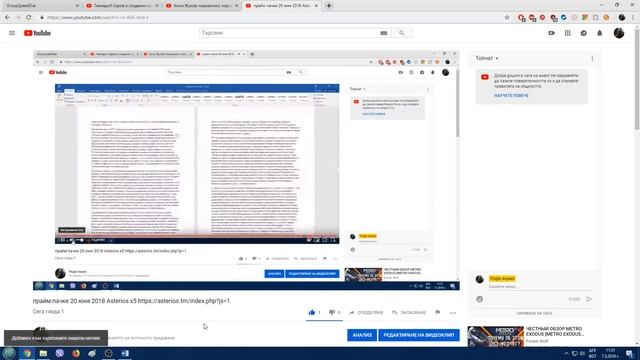Open the YouTube messages icon
640x360 pixels.
coord(584,33)
